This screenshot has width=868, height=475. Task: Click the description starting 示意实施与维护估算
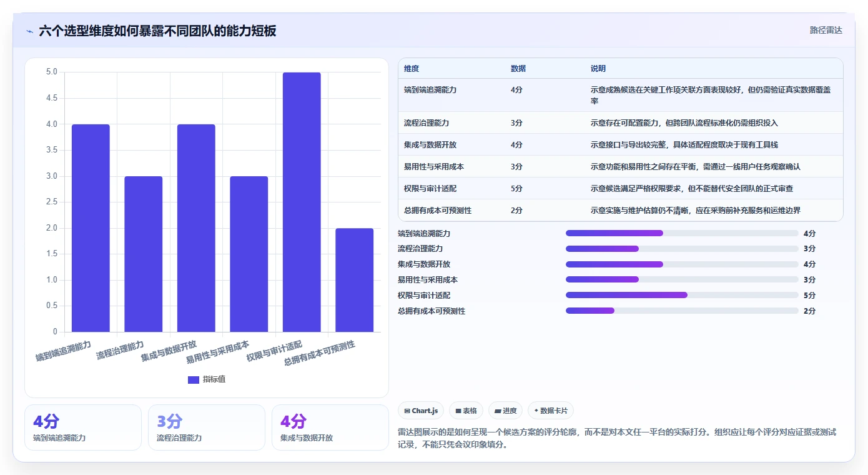[696, 211]
